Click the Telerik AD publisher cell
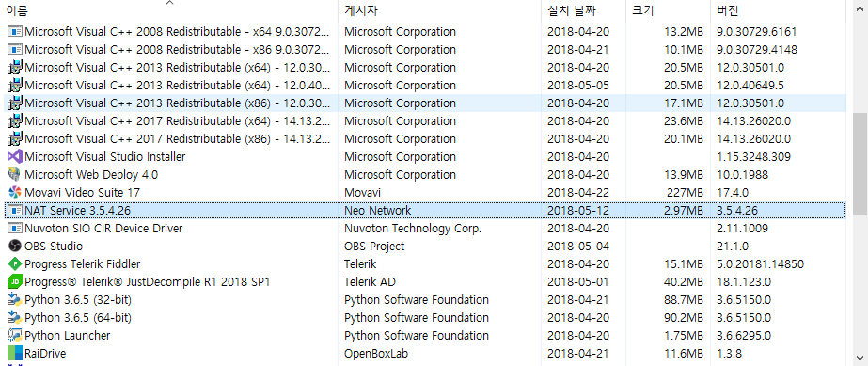Viewport: 868px width, 366px height. point(370,282)
